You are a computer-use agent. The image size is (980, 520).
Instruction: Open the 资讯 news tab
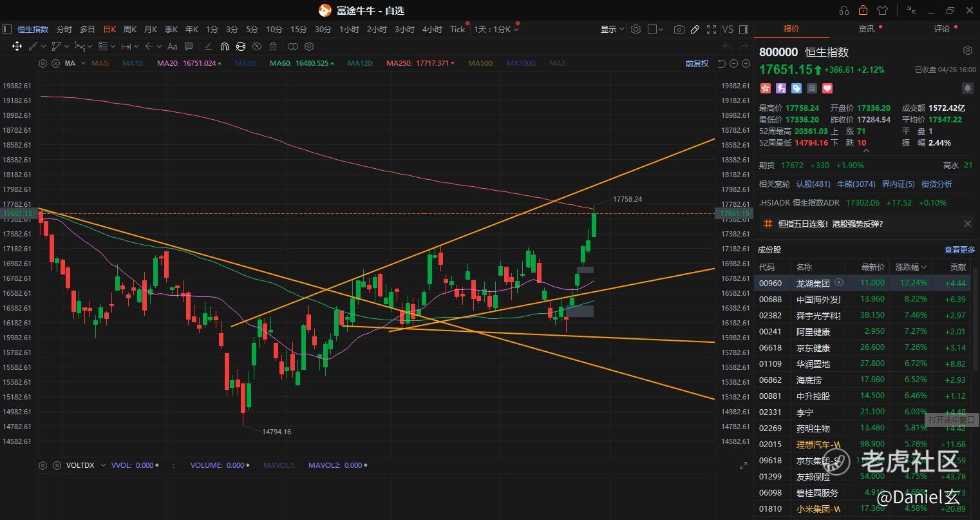pos(867,28)
